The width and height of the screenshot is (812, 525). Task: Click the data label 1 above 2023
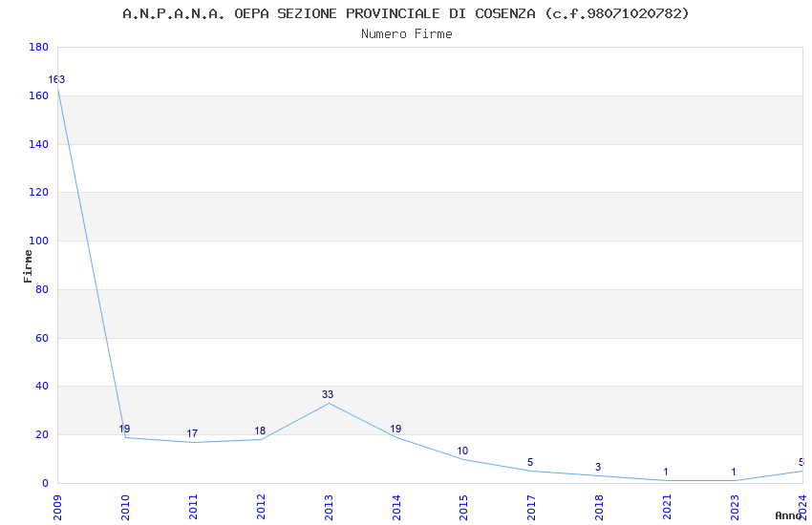[x=734, y=472]
